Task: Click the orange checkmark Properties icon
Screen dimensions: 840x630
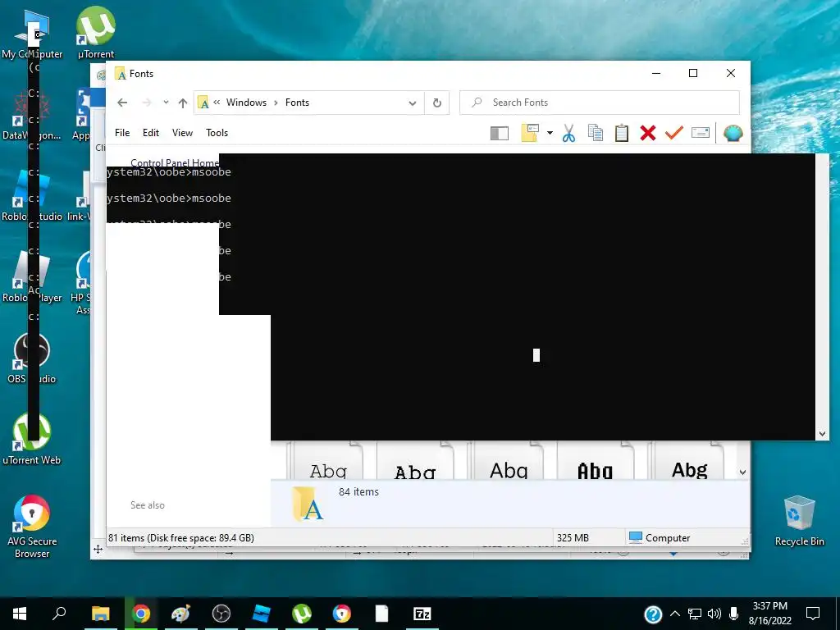Action: coord(674,133)
